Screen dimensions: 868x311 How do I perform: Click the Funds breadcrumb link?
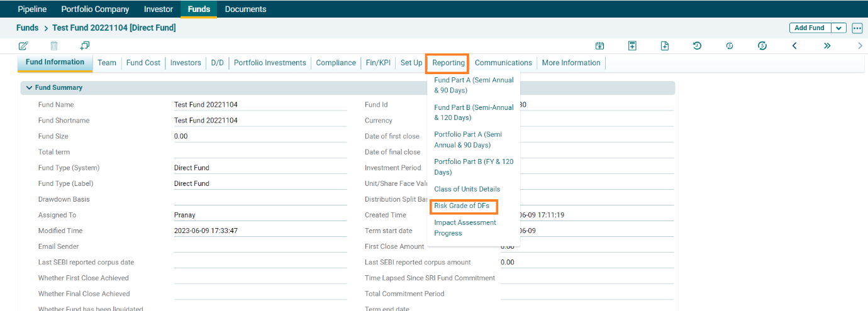pyautogui.click(x=27, y=28)
